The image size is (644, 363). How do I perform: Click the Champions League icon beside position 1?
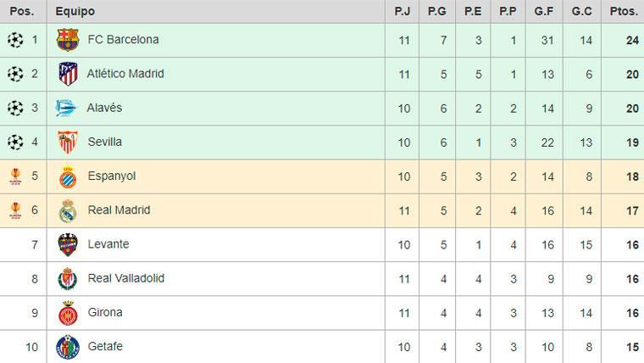click(14, 40)
